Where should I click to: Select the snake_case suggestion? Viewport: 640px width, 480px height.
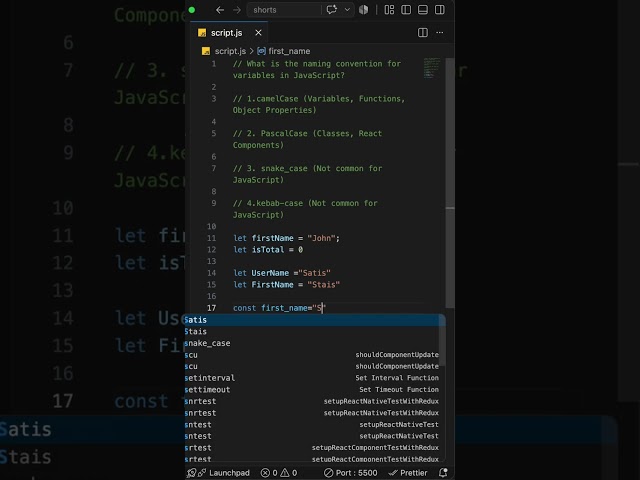(314, 343)
